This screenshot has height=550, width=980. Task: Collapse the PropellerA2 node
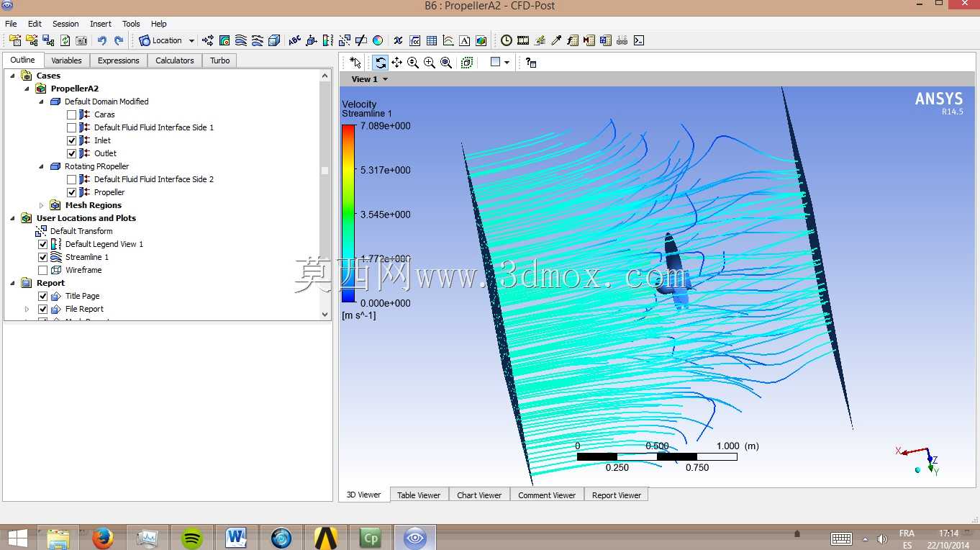[27, 89]
